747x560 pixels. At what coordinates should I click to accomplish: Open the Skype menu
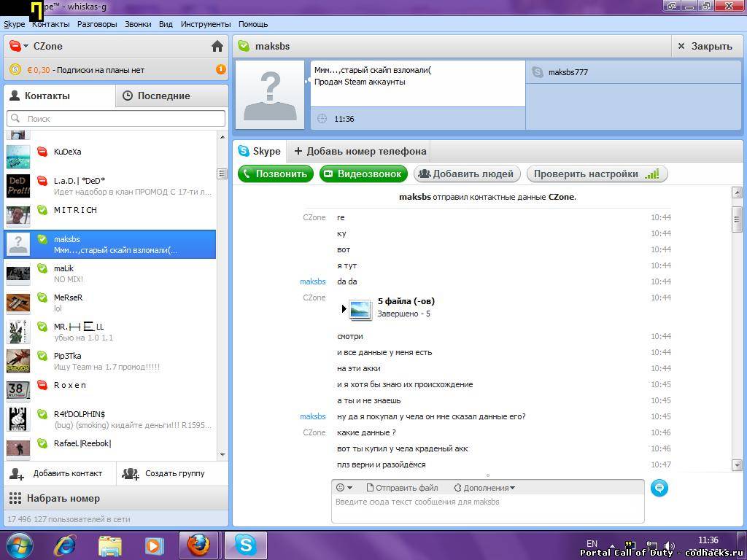pos(15,24)
